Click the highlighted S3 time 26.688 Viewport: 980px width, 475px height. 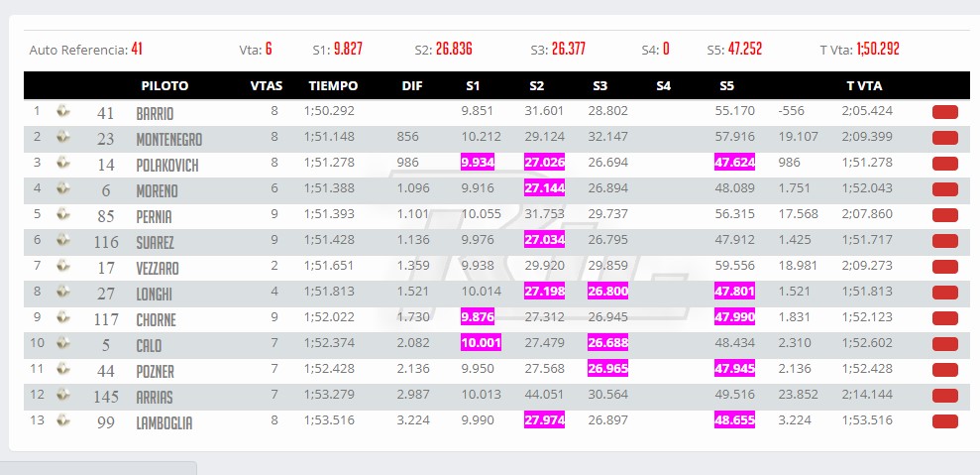click(607, 343)
